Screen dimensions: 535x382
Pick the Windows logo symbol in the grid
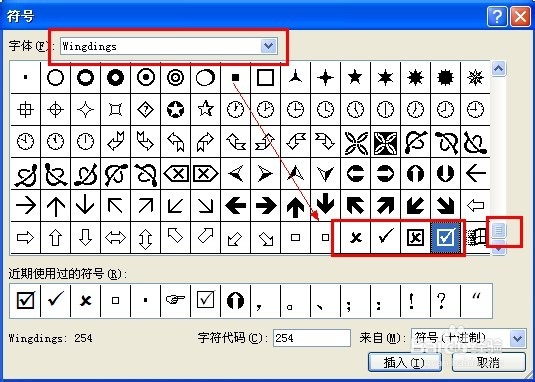tap(476, 237)
